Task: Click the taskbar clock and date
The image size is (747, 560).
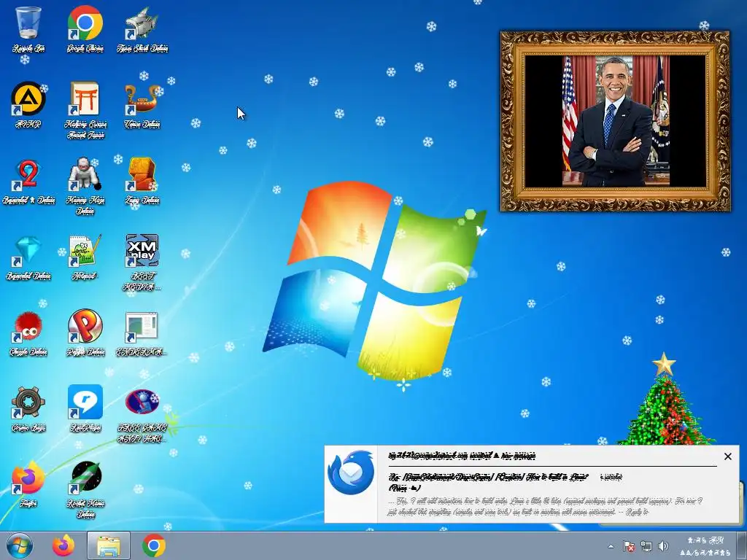Action: click(x=705, y=546)
